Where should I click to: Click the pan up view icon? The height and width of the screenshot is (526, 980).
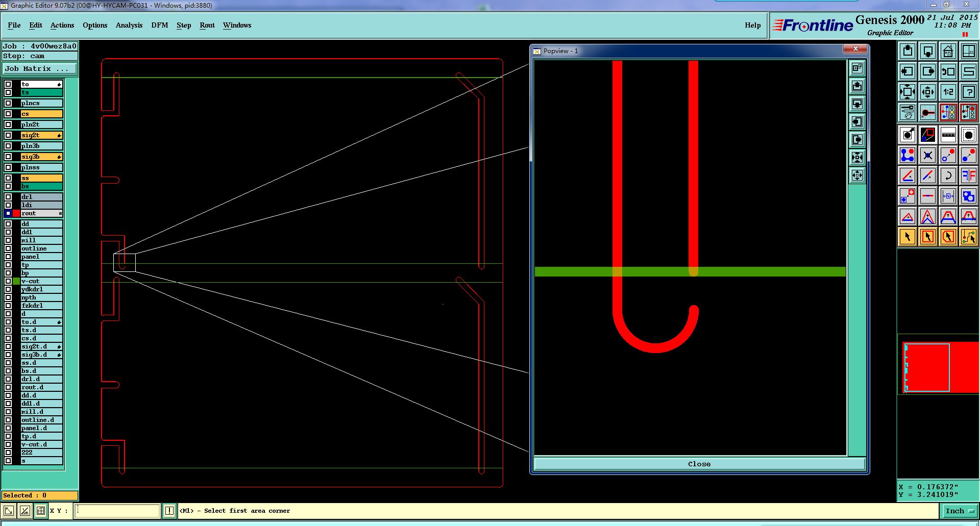click(x=908, y=51)
